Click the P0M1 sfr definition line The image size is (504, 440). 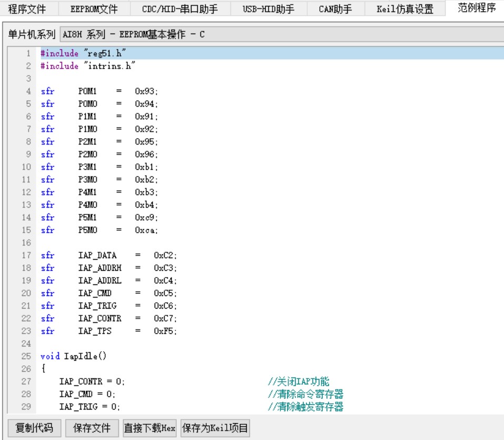99,91
